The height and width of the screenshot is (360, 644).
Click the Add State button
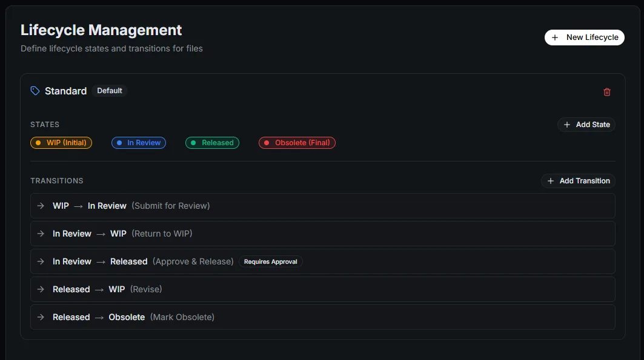point(586,125)
